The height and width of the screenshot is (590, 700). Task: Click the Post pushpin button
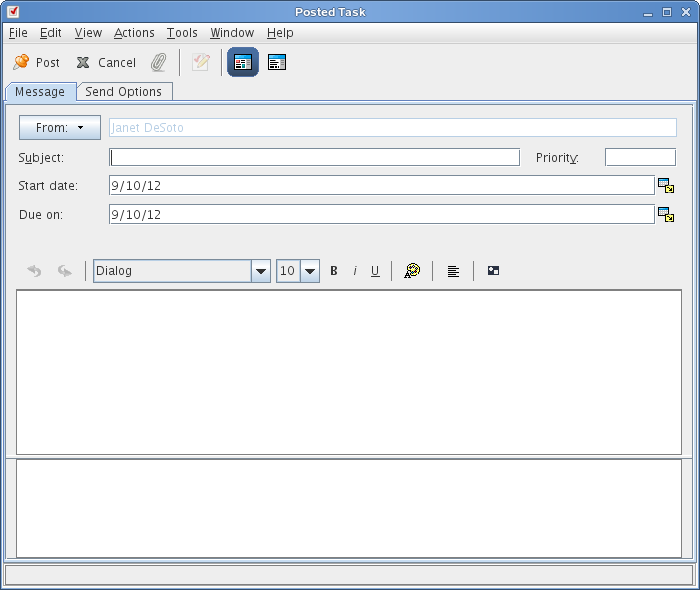coord(37,62)
